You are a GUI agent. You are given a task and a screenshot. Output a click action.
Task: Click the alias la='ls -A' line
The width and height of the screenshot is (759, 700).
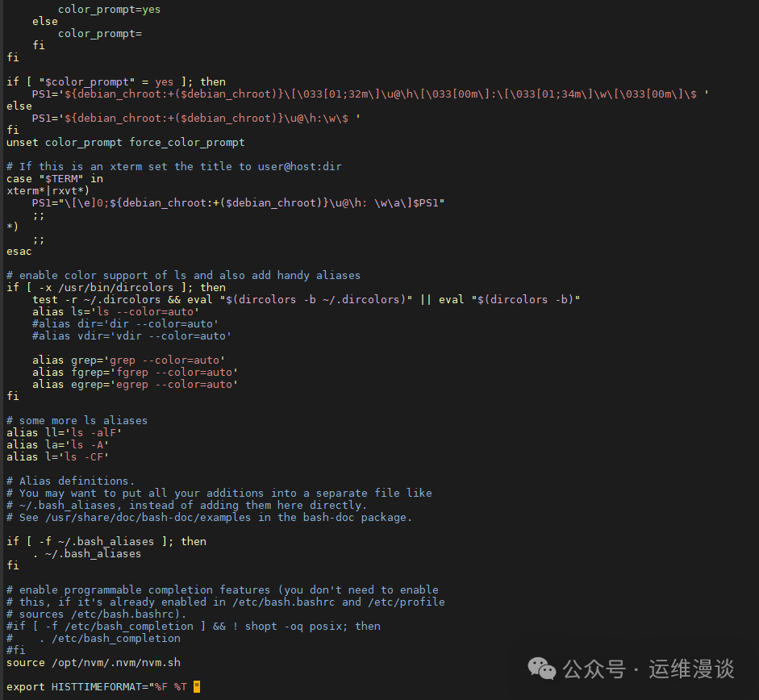point(57,444)
